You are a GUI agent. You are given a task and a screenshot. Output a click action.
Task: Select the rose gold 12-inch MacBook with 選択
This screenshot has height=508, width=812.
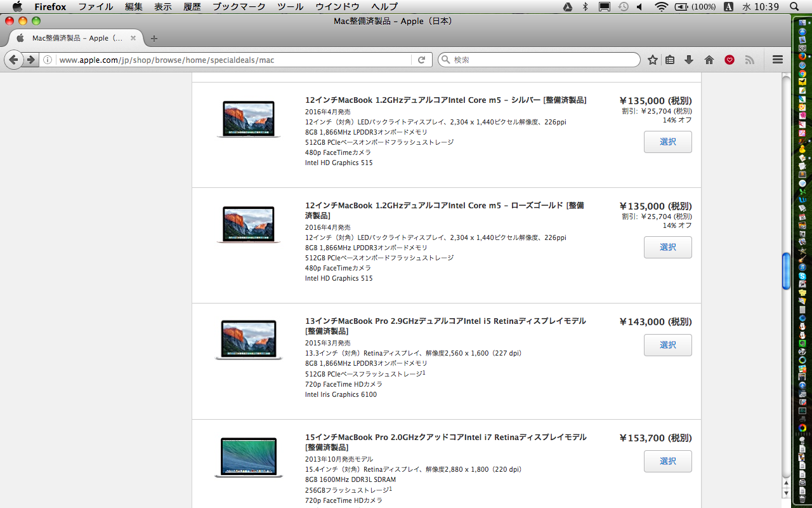[667, 247]
